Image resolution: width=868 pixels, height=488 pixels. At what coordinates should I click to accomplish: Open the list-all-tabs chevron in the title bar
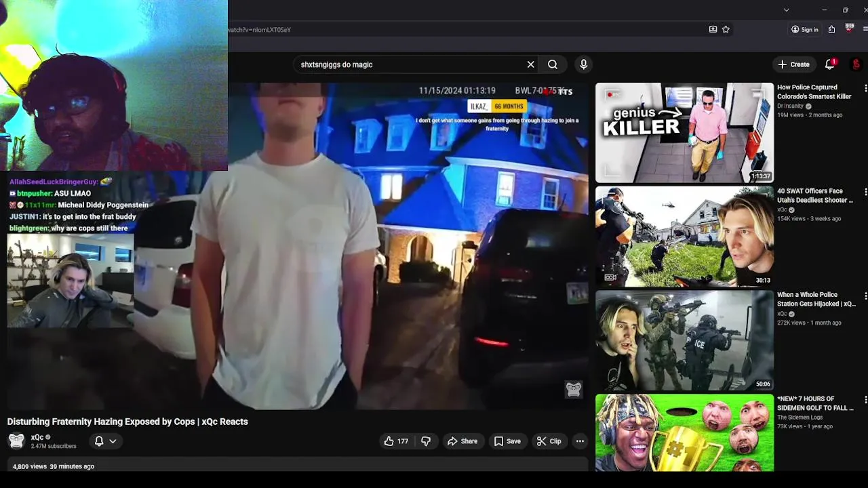[786, 10]
